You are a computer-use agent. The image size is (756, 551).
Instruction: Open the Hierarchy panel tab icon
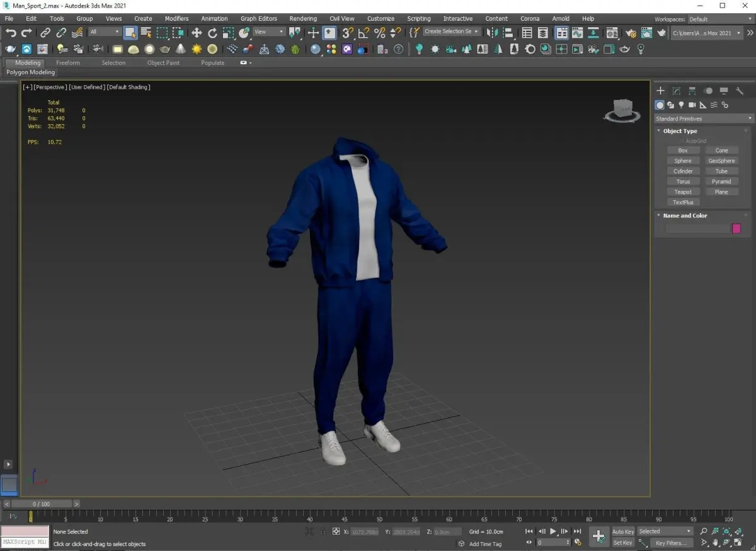click(692, 91)
